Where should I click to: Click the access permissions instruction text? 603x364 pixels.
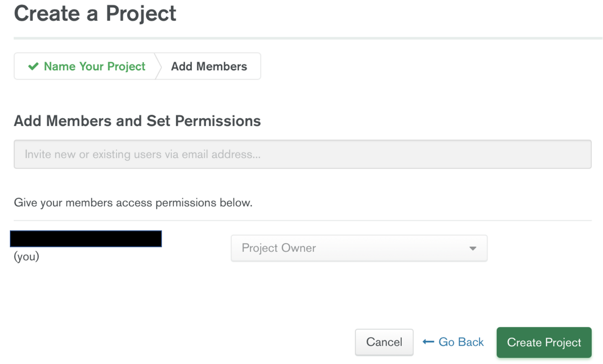click(x=133, y=203)
